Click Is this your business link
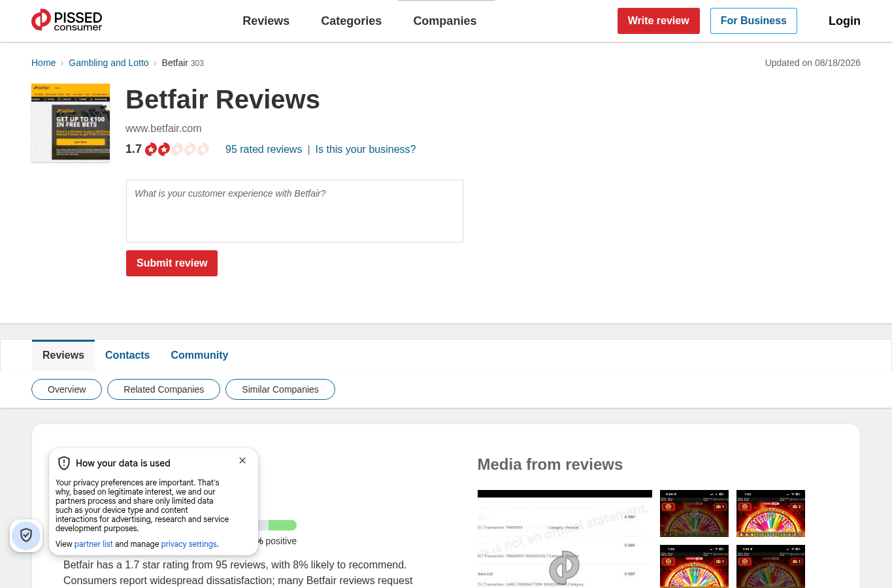 [365, 150]
